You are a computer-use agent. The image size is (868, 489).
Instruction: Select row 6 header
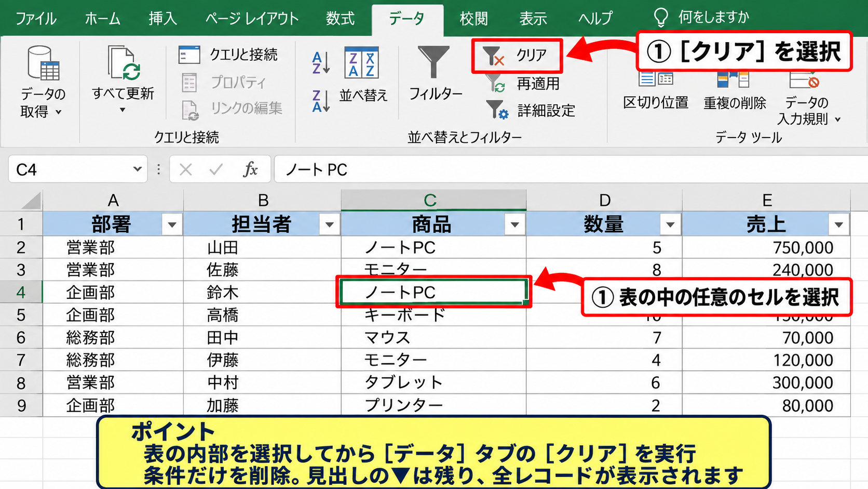pyautogui.click(x=21, y=337)
